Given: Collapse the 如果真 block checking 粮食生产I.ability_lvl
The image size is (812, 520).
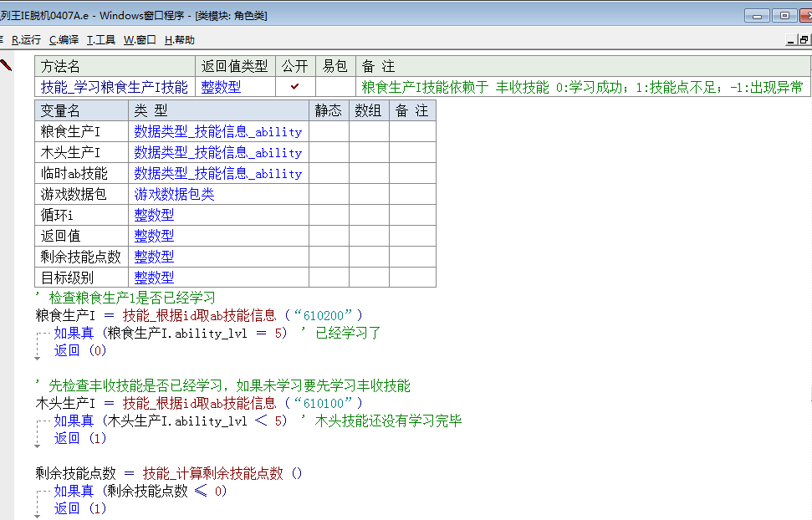Looking at the screenshot, I should (38, 334).
